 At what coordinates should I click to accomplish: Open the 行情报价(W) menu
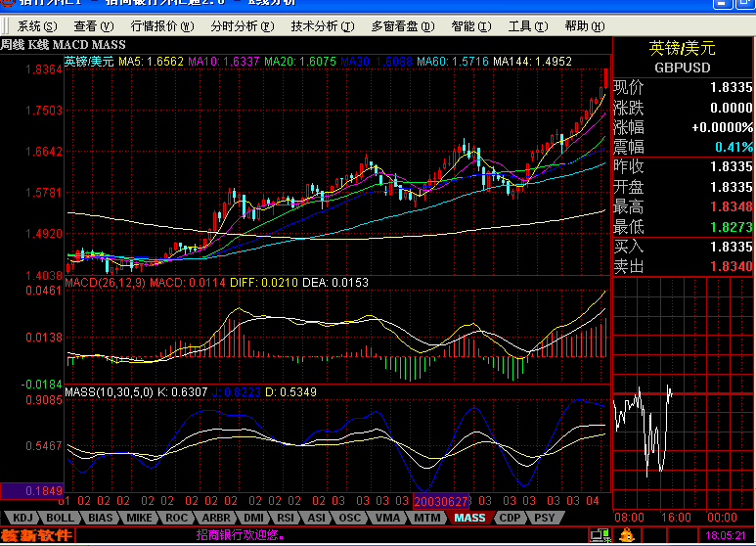(x=162, y=26)
